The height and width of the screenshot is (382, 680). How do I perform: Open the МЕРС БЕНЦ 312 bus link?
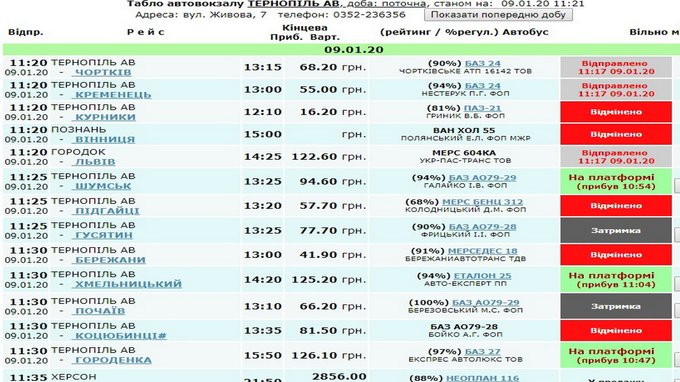pyautogui.click(x=482, y=202)
